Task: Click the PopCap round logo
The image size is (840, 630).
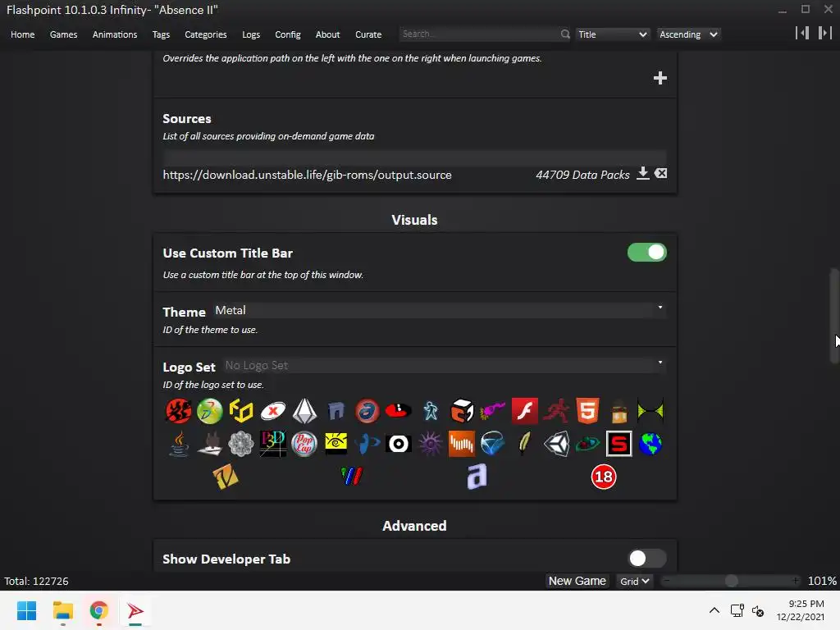Action: point(304,444)
